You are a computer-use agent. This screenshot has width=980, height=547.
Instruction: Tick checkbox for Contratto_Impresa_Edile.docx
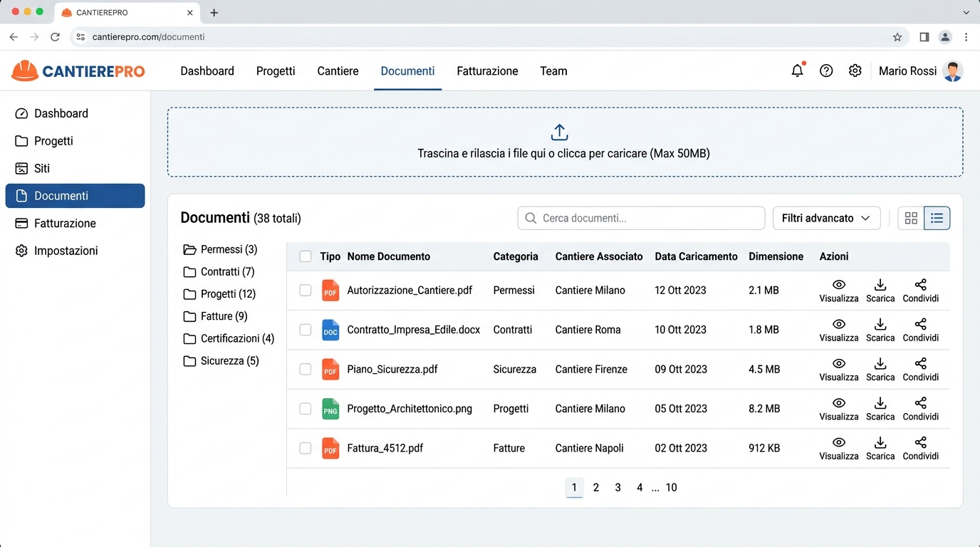pos(306,330)
